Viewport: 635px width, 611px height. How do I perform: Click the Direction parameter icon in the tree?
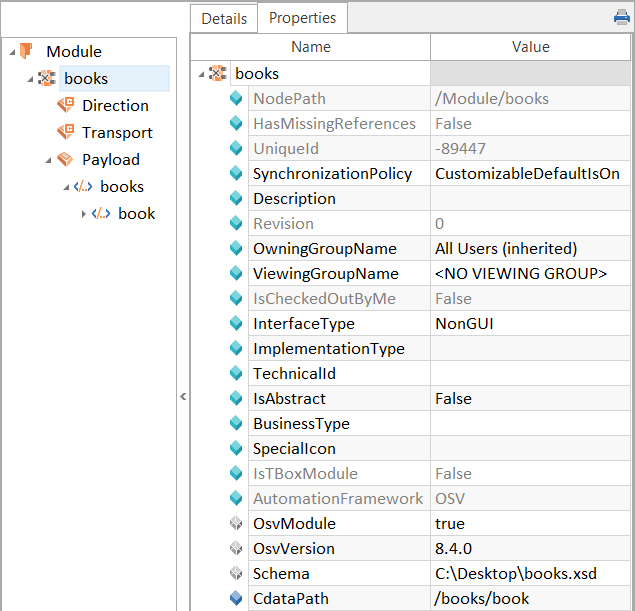pos(66,105)
